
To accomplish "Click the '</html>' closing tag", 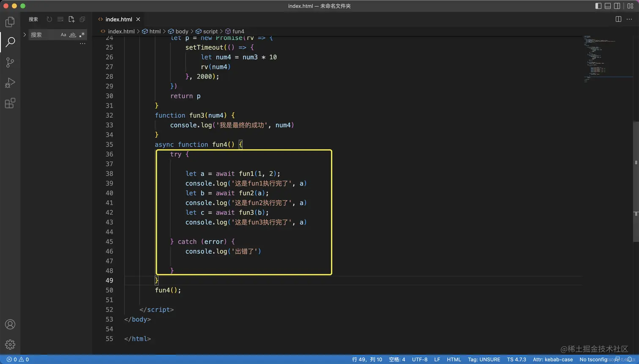I will click(137, 339).
